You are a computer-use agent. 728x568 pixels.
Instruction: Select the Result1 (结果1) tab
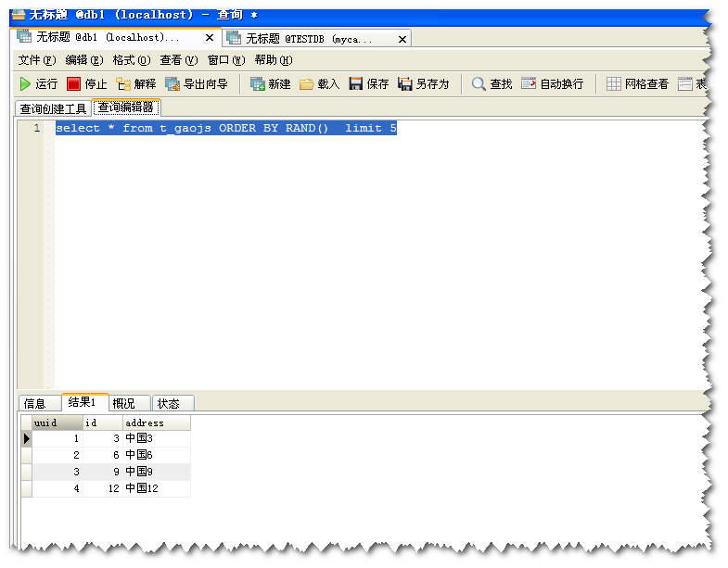85,402
